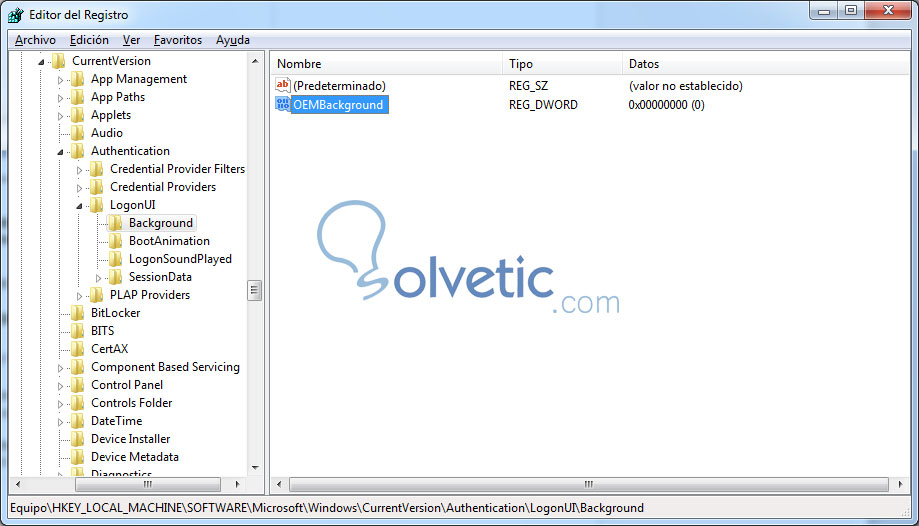Viewport: 919px width, 526px height.
Task: Expand the Control Panel key
Action: [x=60, y=386]
